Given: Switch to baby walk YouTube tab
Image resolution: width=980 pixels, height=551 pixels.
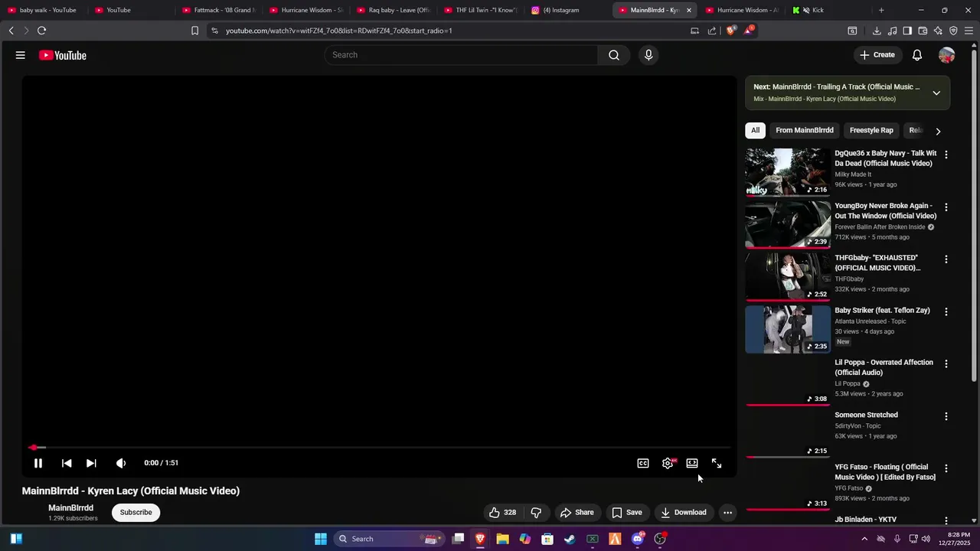Looking at the screenshot, I should click(x=42, y=10).
